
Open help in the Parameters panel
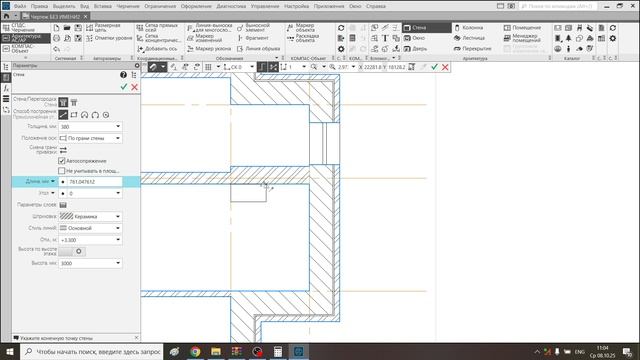click(x=123, y=75)
